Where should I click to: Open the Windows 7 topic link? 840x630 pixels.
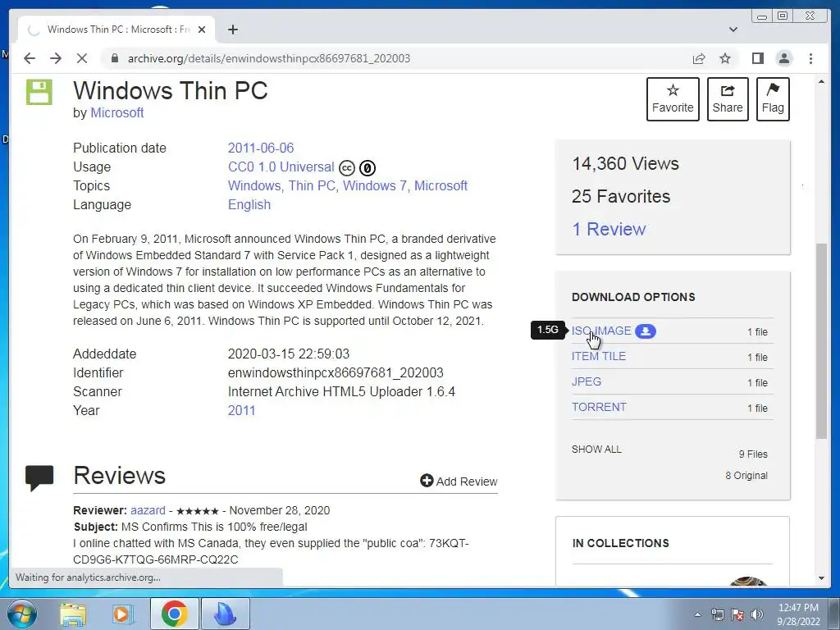coord(374,186)
